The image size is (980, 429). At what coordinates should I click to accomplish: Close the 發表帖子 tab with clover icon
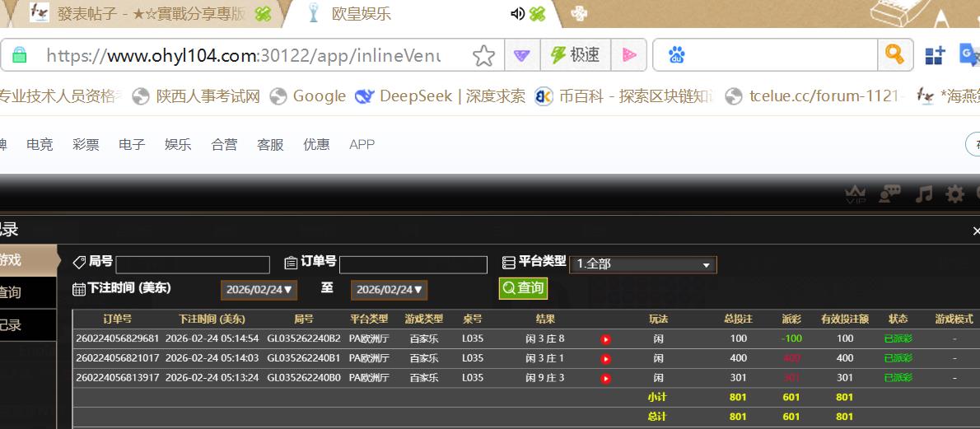click(x=264, y=14)
